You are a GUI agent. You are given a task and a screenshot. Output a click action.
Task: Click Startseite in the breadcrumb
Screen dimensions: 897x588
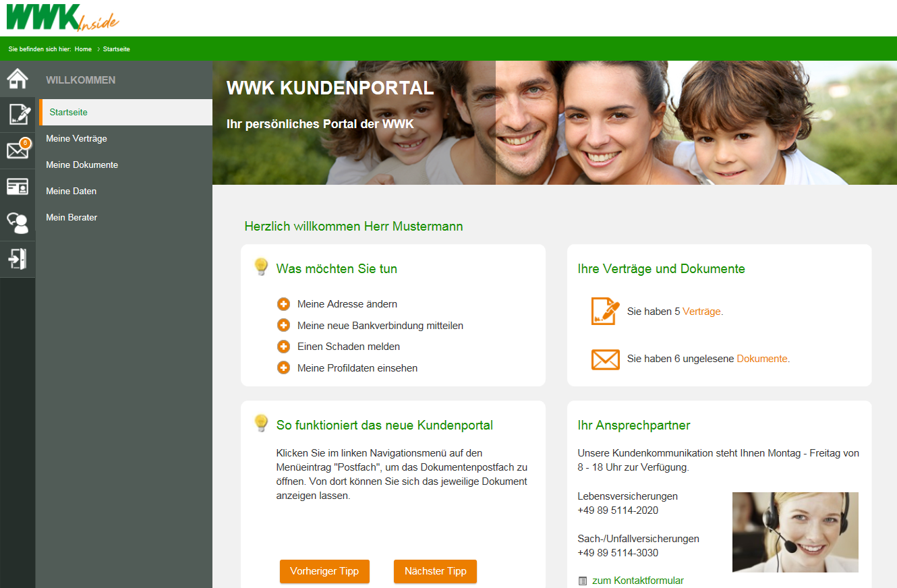coord(117,49)
